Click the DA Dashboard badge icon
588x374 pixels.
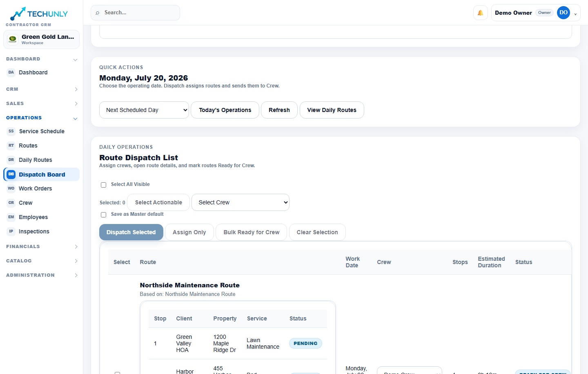coord(11,72)
